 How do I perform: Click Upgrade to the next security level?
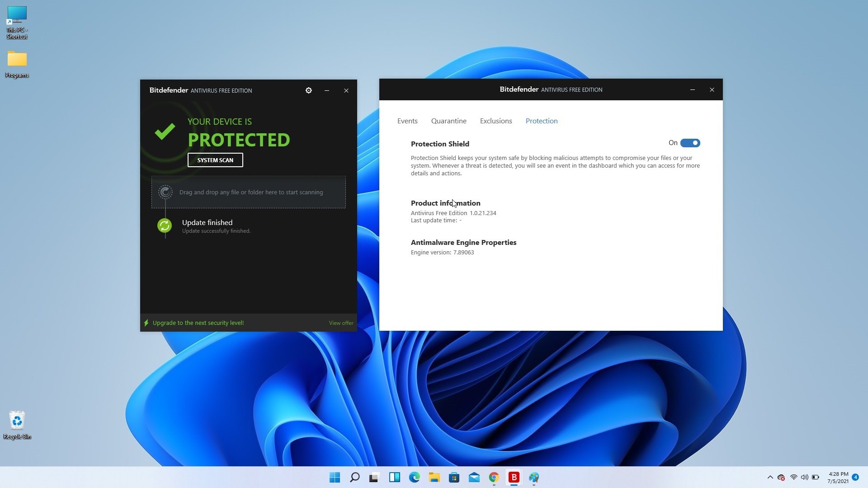click(198, 323)
